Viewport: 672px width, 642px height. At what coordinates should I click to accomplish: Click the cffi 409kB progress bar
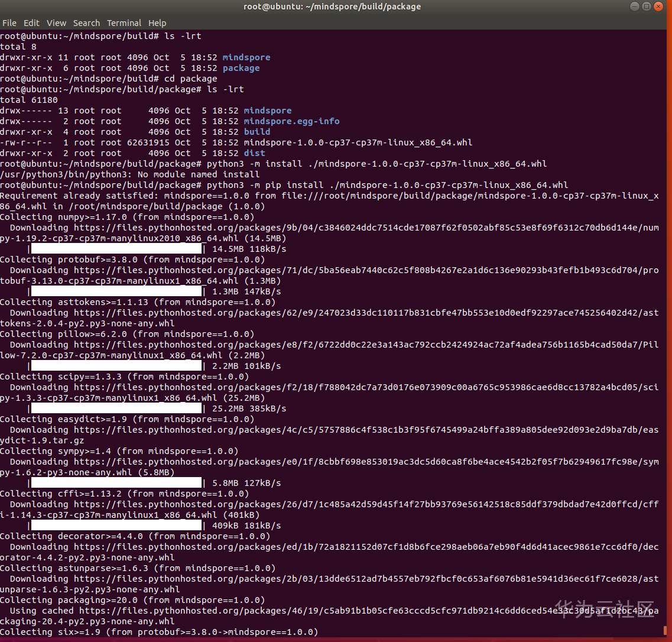(116, 526)
